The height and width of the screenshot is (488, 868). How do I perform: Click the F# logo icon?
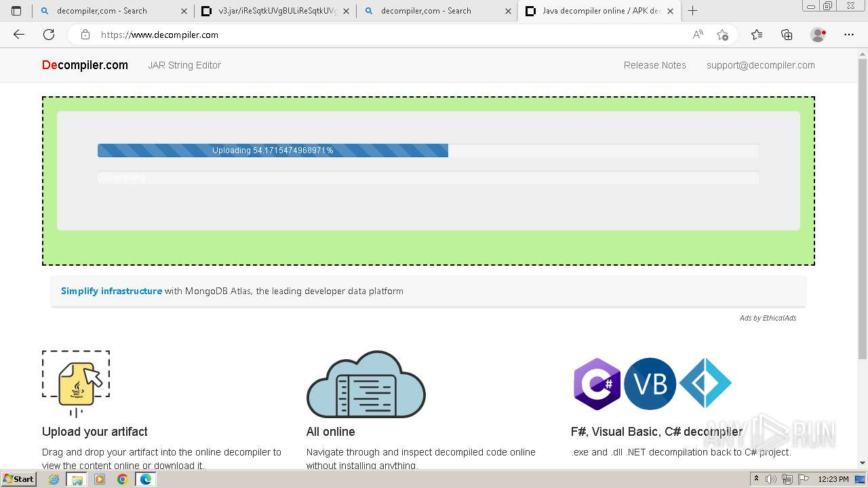click(x=705, y=384)
